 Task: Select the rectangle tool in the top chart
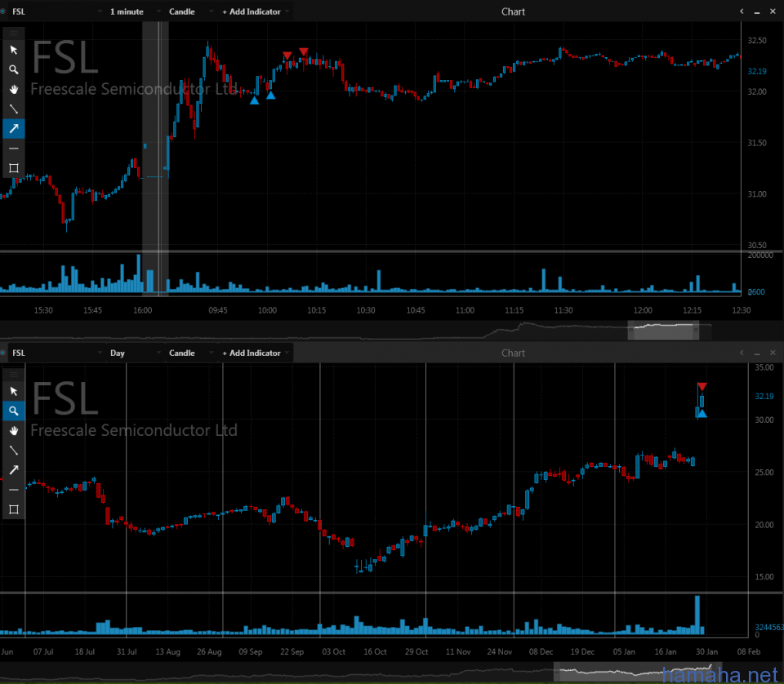(14, 168)
